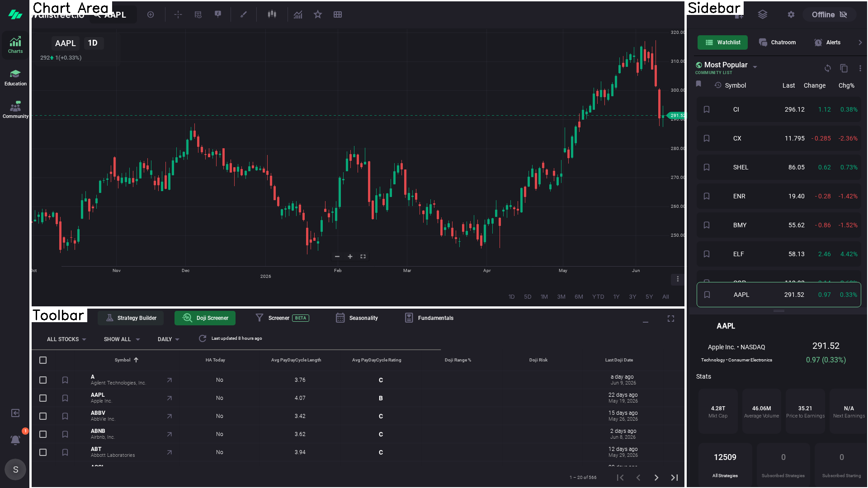
Task: Zoom in chart with plus button
Action: [350, 257]
